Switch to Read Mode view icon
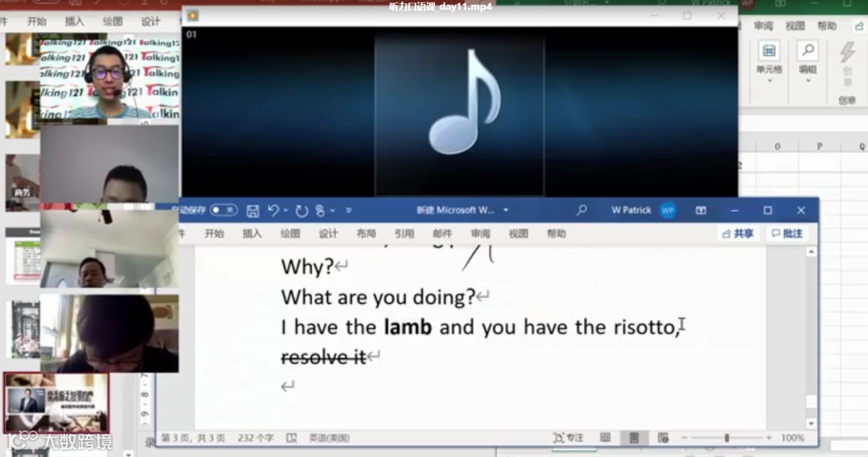 tap(605, 438)
